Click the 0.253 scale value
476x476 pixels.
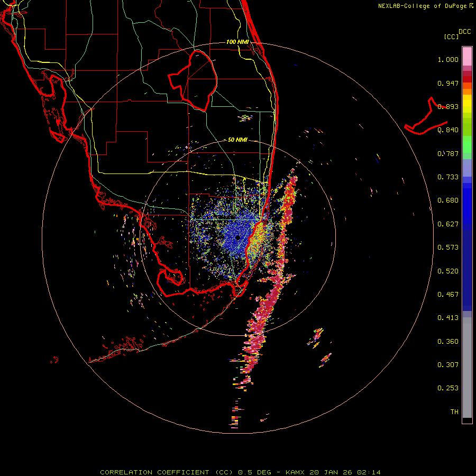click(x=448, y=388)
